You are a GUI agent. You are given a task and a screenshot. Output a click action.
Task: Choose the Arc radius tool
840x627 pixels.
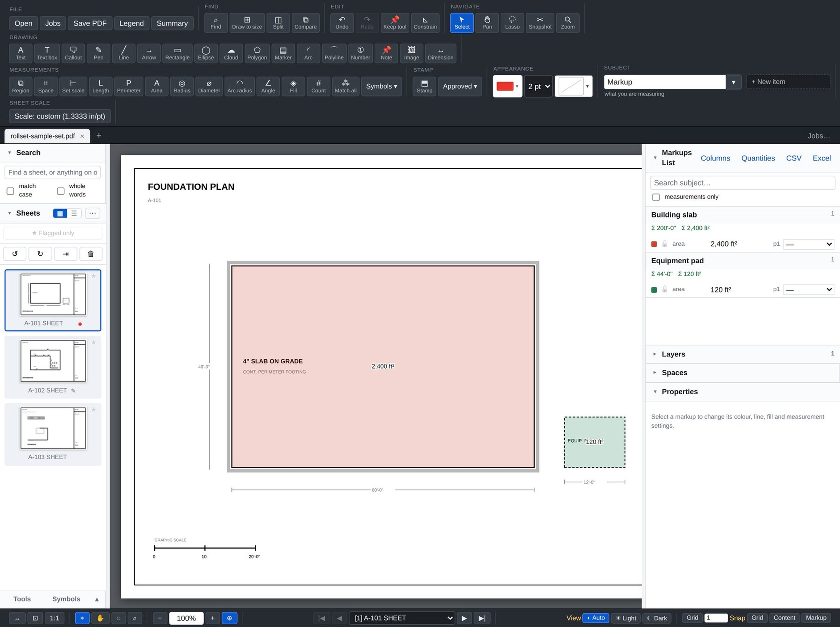click(x=239, y=86)
